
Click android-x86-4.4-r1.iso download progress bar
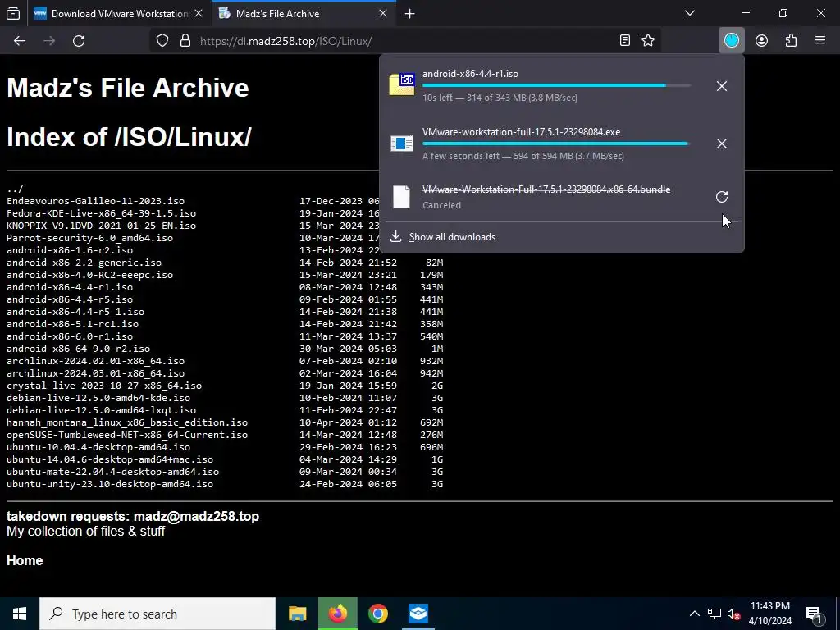pyautogui.click(x=557, y=85)
